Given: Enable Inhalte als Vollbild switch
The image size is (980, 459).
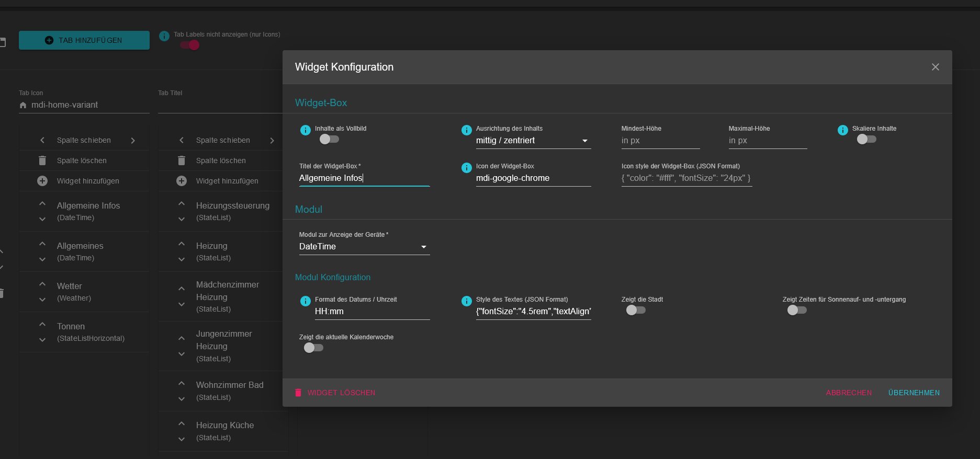Looking at the screenshot, I should tap(329, 139).
